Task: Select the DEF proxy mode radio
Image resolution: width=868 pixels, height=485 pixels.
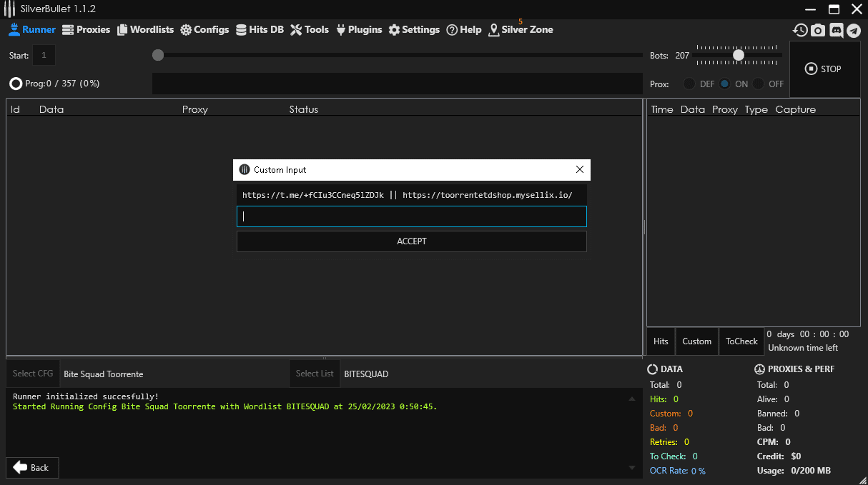Action: (689, 84)
